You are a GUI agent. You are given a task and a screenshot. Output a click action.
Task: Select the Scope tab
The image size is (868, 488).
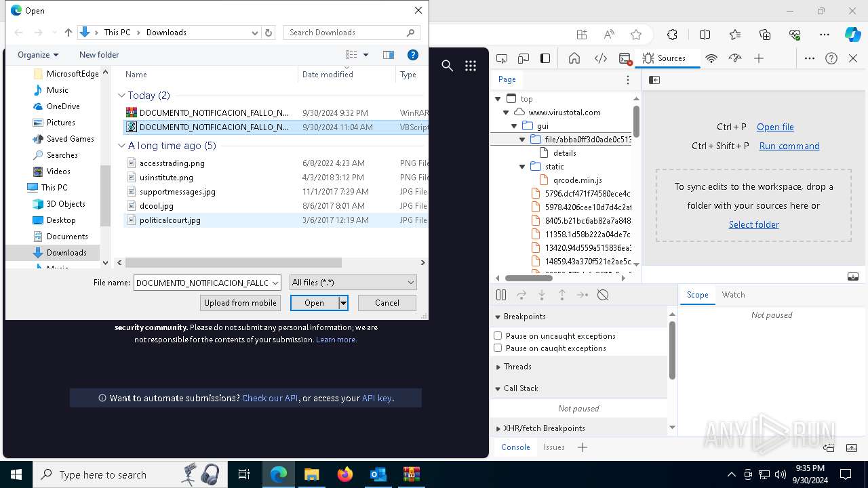[x=697, y=295]
